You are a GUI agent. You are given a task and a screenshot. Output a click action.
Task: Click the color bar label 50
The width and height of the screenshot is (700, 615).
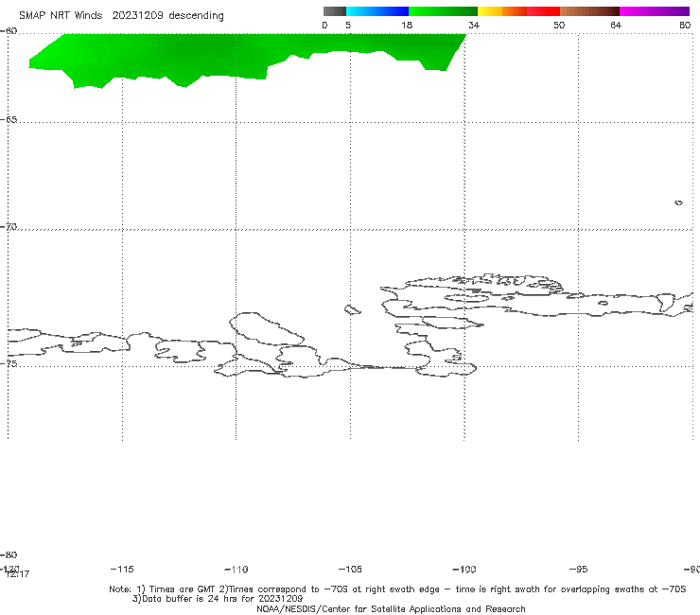point(559,25)
